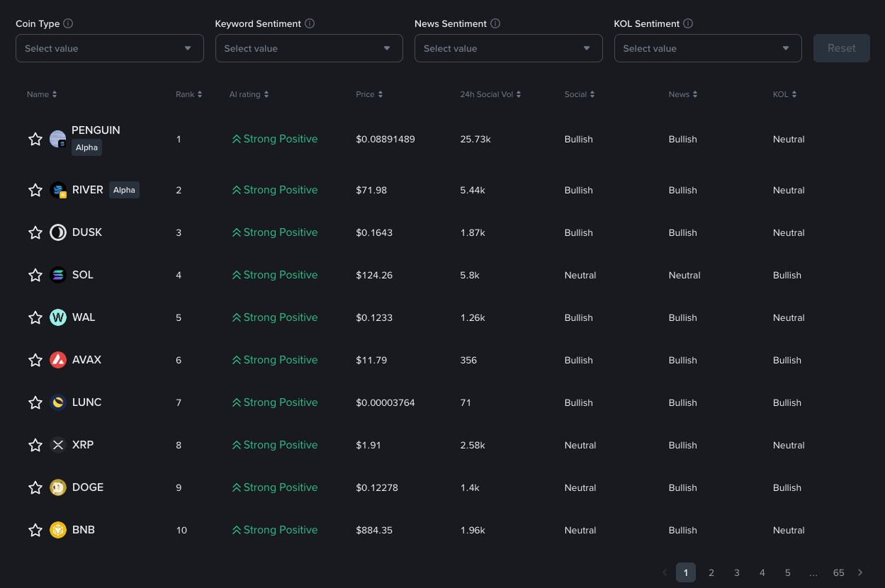
Task: Expand the Keyword Sentiment dropdown
Action: [x=309, y=48]
